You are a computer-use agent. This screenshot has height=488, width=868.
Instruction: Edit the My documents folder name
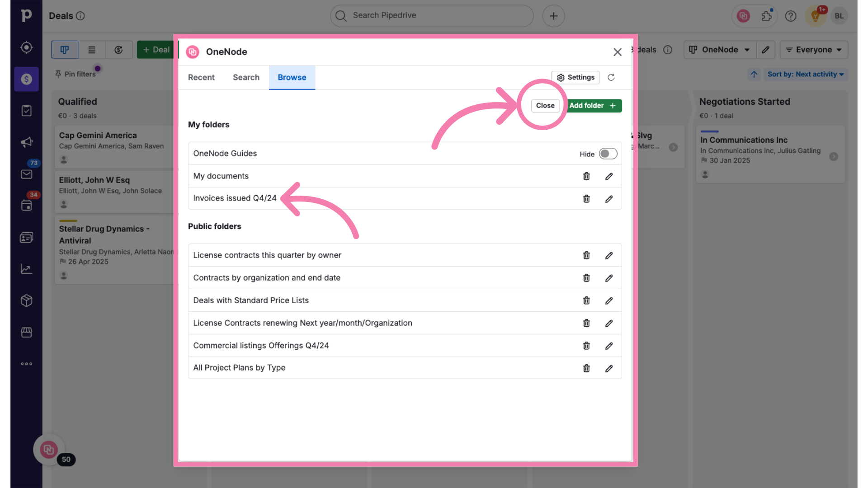tap(609, 176)
